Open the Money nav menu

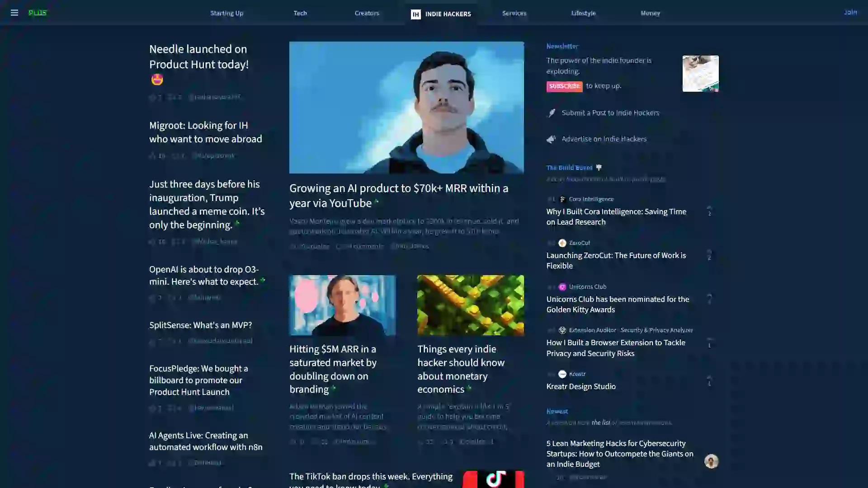click(x=650, y=13)
